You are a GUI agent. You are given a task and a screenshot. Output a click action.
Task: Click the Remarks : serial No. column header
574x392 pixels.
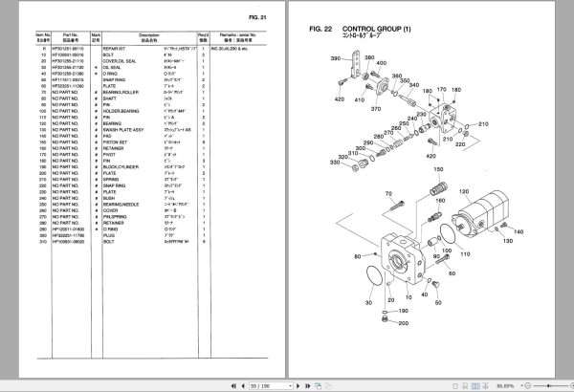(x=238, y=37)
